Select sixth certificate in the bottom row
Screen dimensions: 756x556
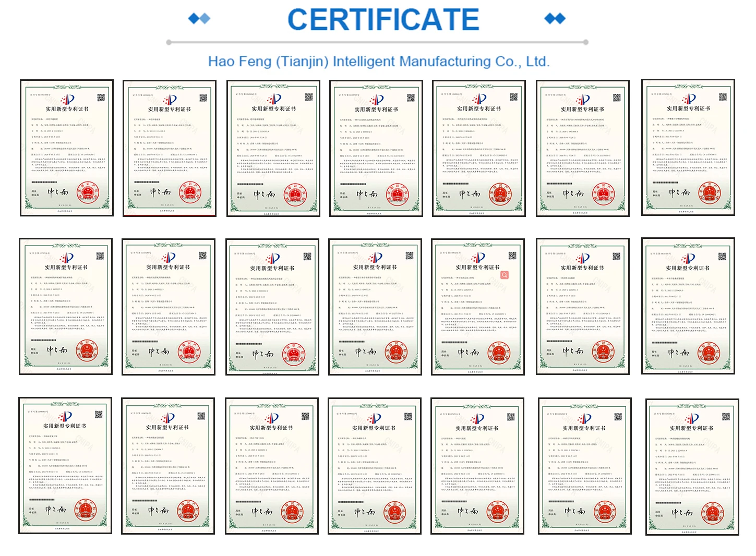[585, 466]
